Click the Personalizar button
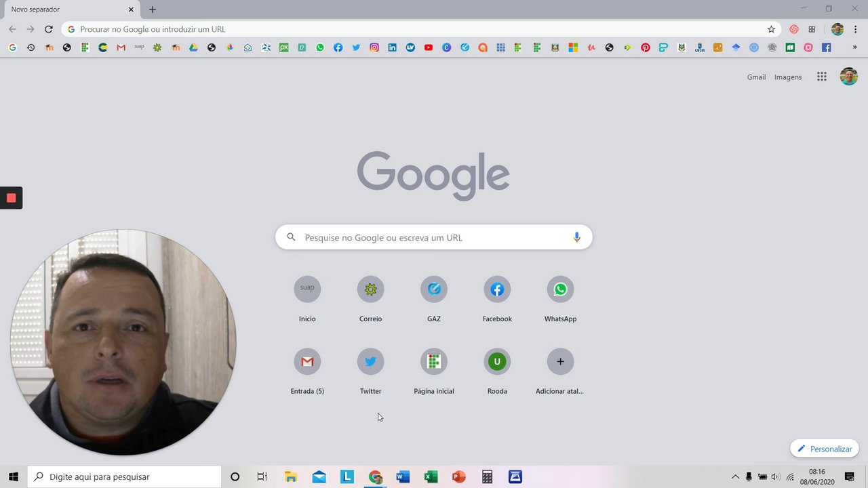The height and width of the screenshot is (488, 868). pos(825,449)
